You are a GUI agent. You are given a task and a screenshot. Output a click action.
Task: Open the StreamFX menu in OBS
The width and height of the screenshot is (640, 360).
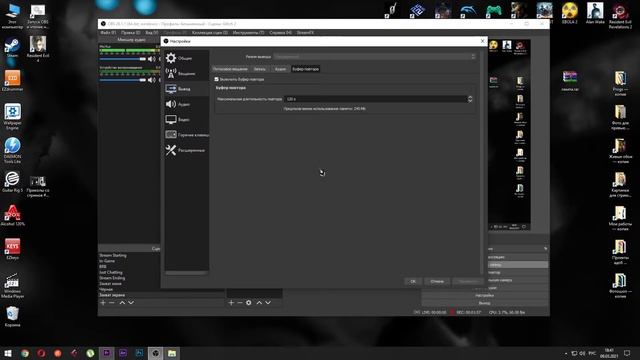305,33
